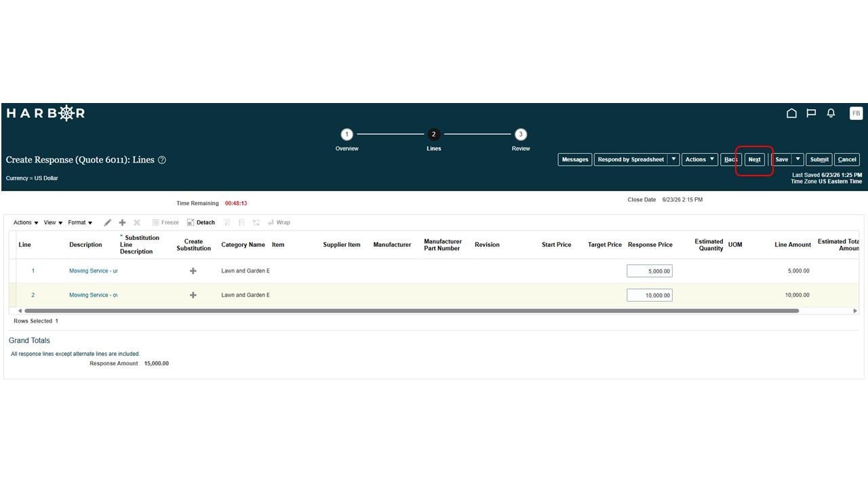Open the Home icon in header
The width and height of the screenshot is (868, 488).
[791, 113]
